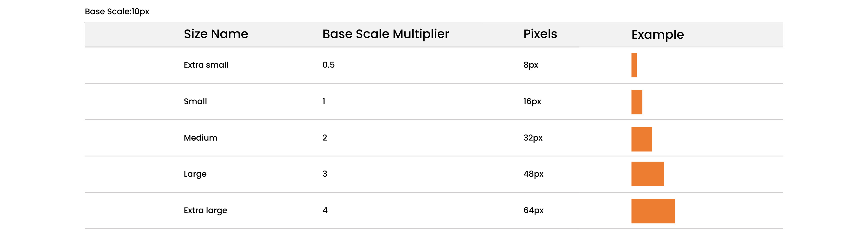Image resolution: width=868 pixels, height=250 pixels.
Task: Click the Small size name cell
Action: [195, 101]
